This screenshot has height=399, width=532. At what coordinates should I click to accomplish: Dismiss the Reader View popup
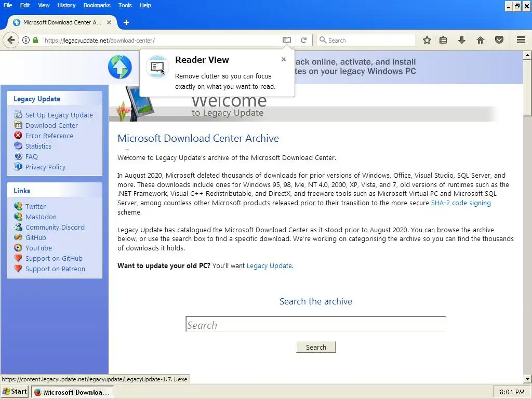284,59
